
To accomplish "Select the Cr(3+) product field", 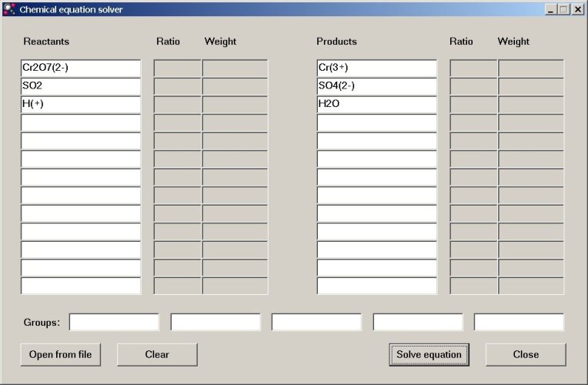I will coord(377,68).
